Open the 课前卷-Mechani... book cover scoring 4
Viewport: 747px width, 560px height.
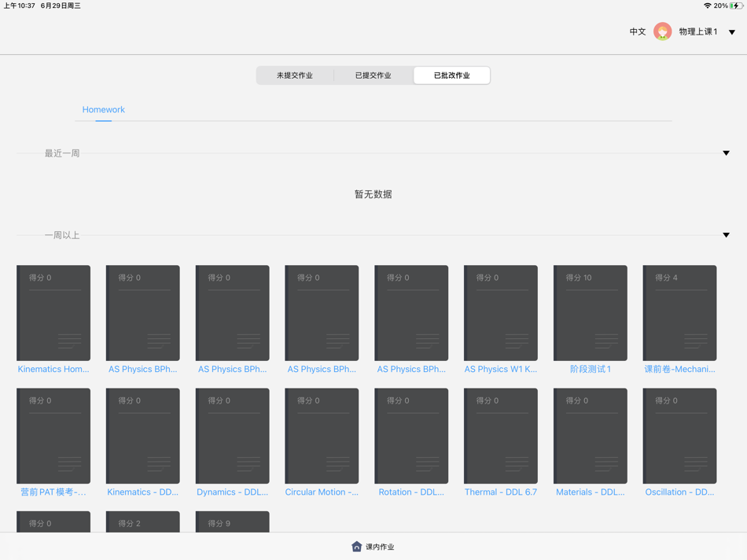tap(680, 313)
